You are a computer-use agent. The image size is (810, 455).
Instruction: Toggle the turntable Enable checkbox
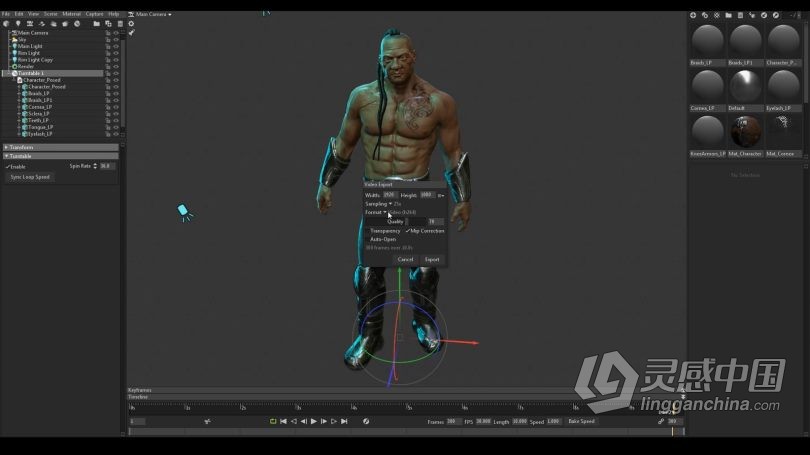(8, 167)
